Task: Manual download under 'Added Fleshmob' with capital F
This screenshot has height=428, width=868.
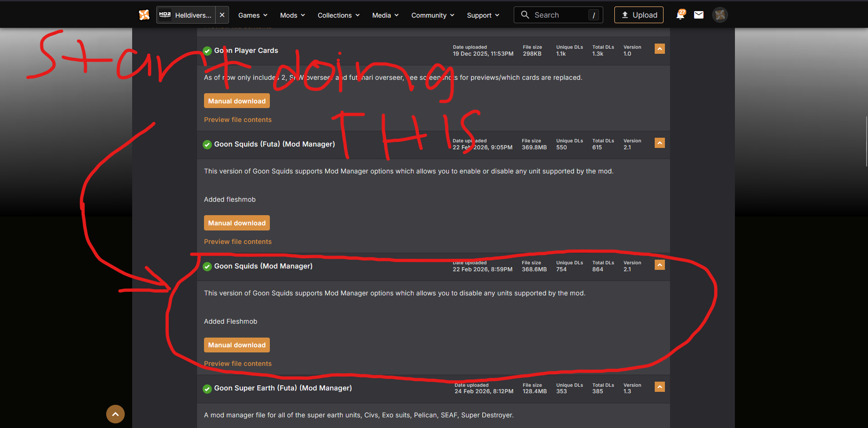Action: coord(237,345)
